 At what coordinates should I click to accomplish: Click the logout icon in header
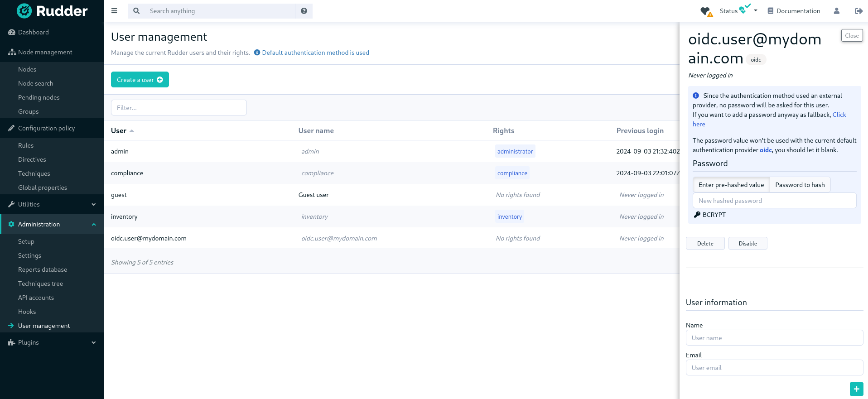[858, 11]
